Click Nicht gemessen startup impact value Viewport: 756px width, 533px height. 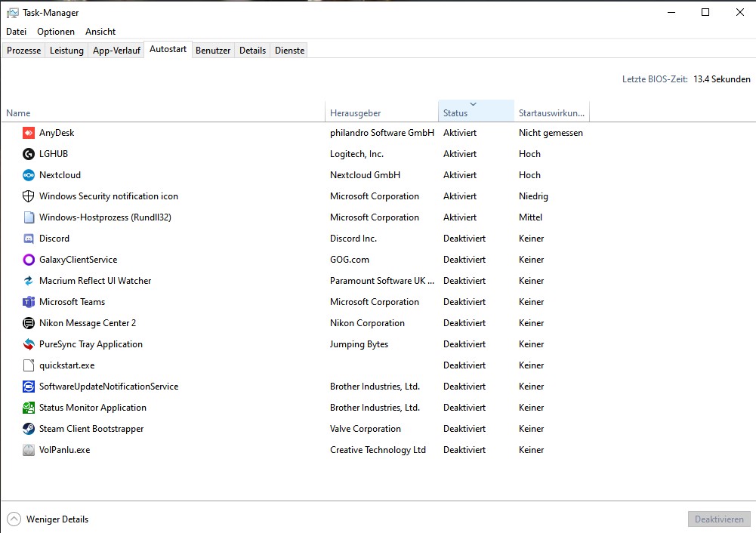tap(551, 133)
